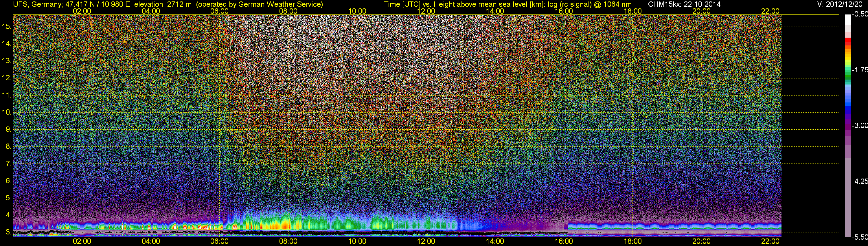This screenshot has width=868, height=246.
Task: Click the 04:00 label on the top time axis
Action: pos(151,11)
